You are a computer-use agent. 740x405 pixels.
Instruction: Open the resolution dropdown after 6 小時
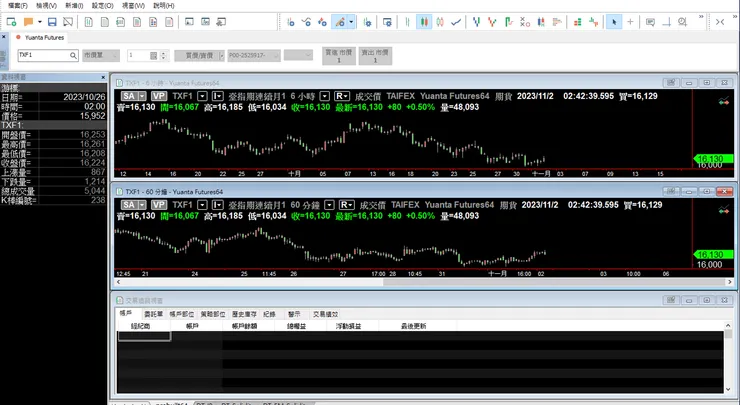(x=325, y=96)
